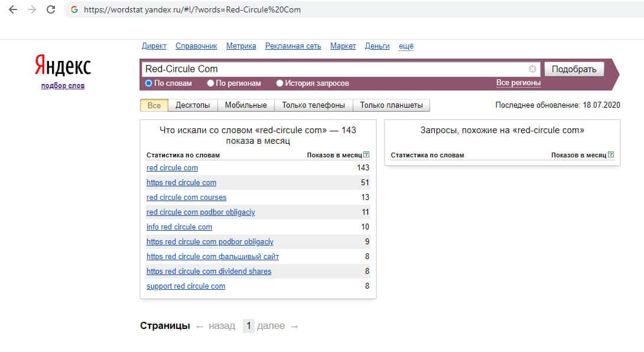The image size is (644, 352).
Task: Click into the keyword search input field
Action: point(331,69)
